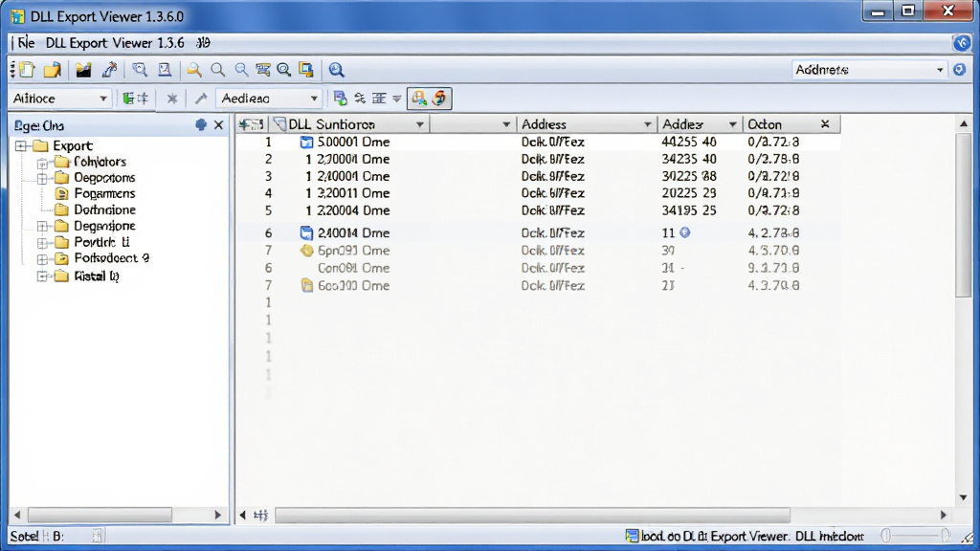The width and height of the screenshot is (980, 551).
Task: Click the blue round icon beside Addnrete box
Action: (959, 69)
